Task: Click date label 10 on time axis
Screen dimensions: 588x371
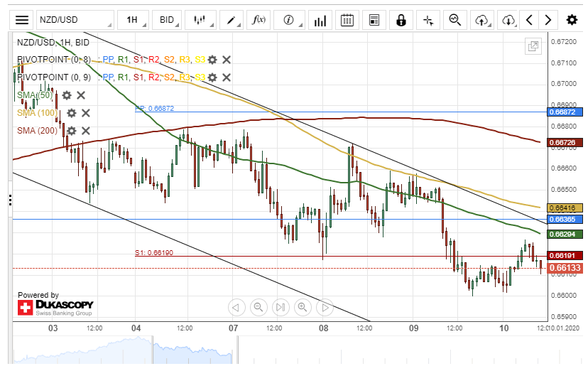Action: (x=503, y=328)
